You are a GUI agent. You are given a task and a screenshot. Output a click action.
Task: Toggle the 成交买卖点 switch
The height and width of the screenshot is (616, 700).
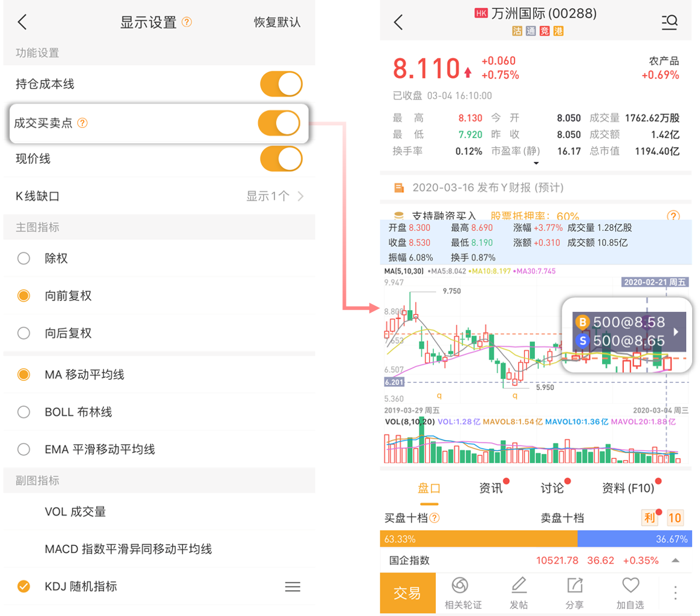279,123
